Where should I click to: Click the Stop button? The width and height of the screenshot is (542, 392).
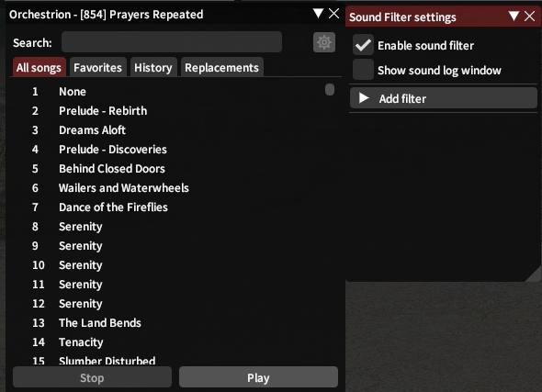[92, 377]
